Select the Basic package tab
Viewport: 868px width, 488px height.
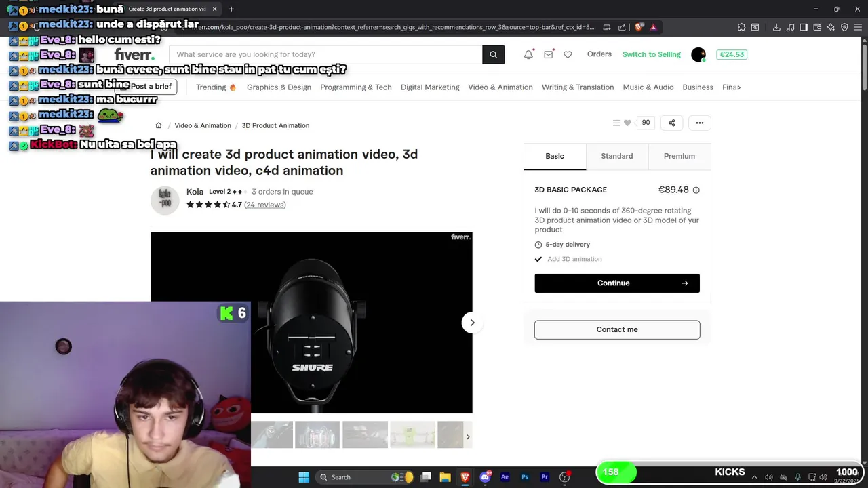555,156
